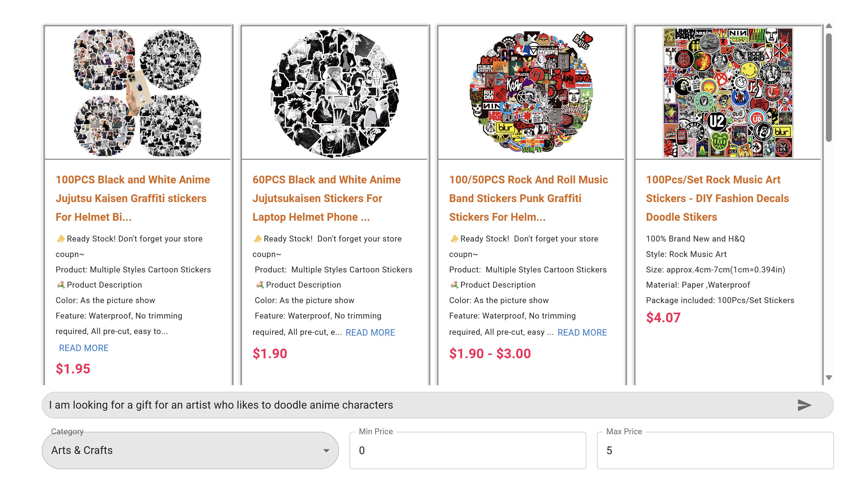This screenshot has height=491, width=868.
Task: Click the send arrow icon in search bar
Action: pyautogui.click(x=804, y=405)
